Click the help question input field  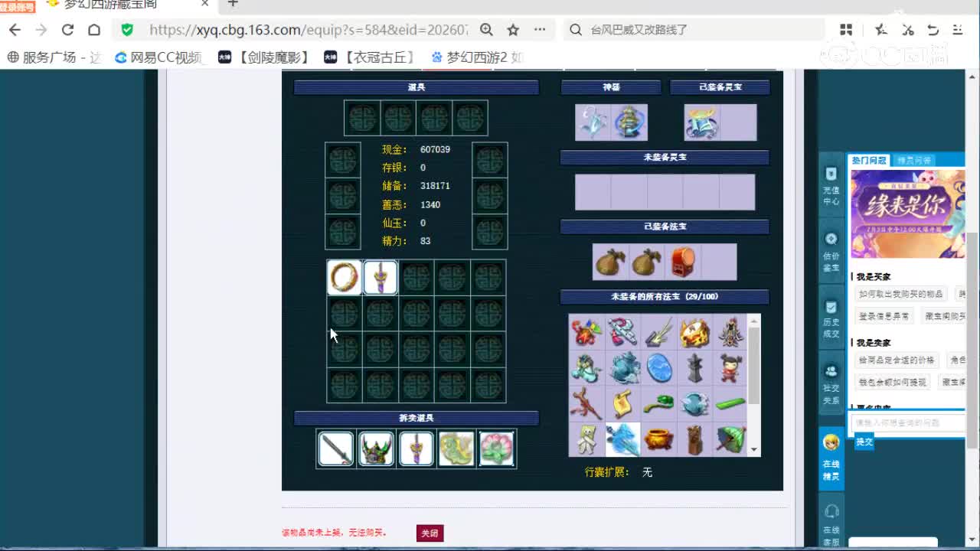tap(907, 422)
